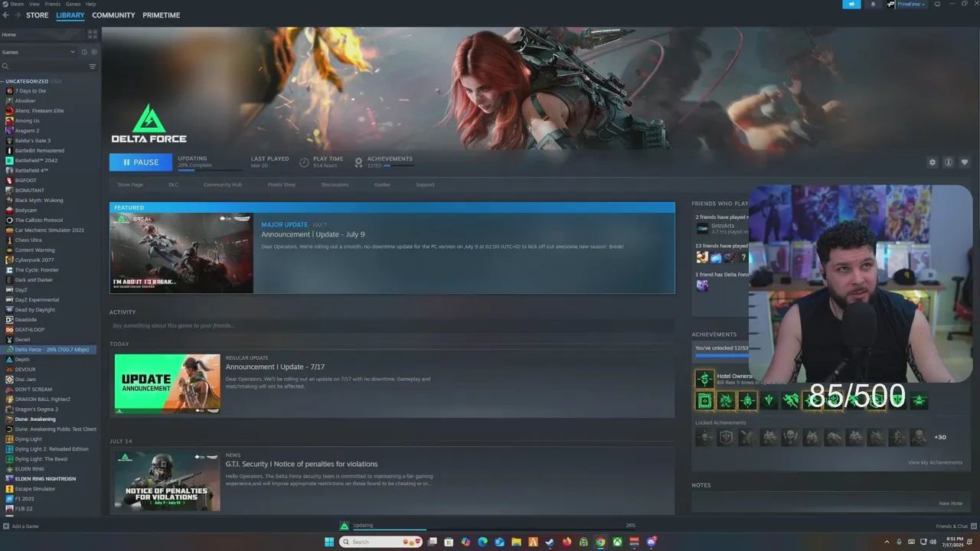
Task: Open the Store Page link
Action: click(x=130, y=184)
